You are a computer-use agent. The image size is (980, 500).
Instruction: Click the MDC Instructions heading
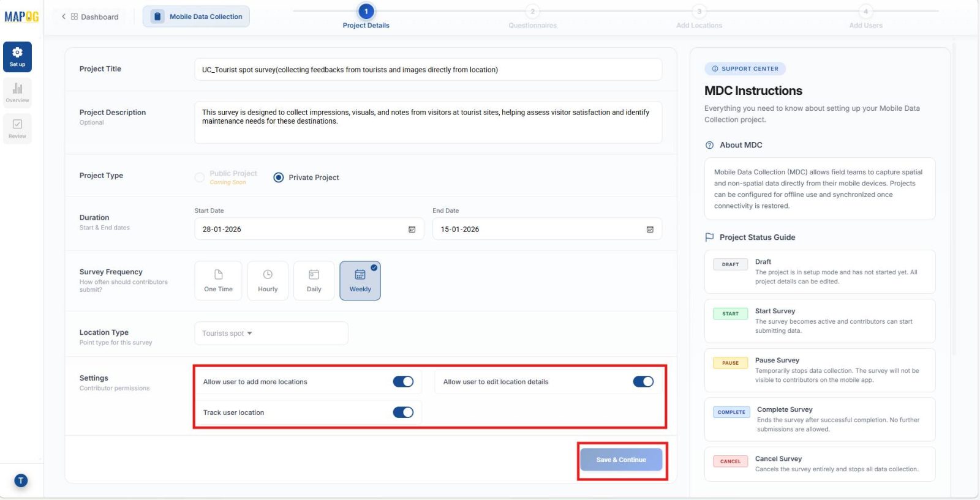point(753,91)
